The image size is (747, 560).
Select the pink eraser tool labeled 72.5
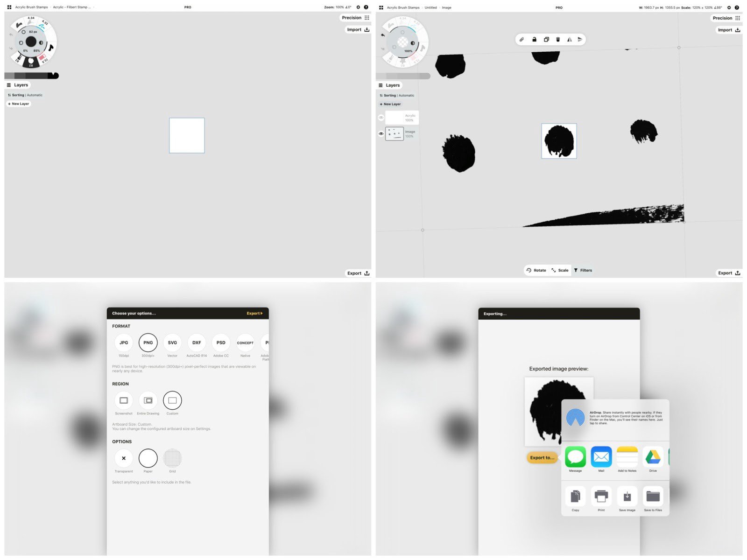(43, 59)
